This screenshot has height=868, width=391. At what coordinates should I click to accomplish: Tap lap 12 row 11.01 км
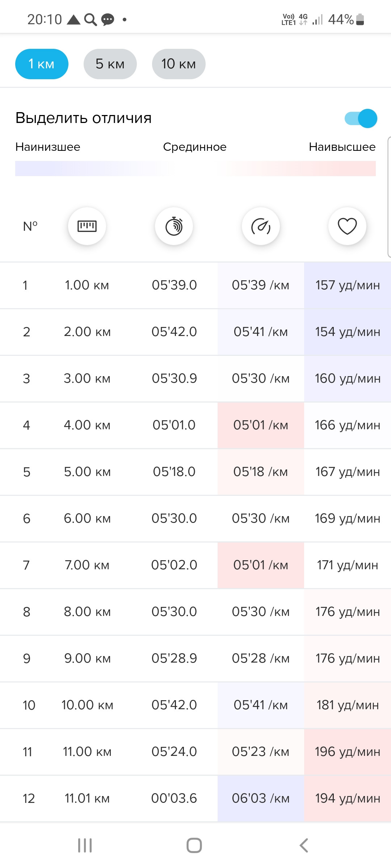[x=195, y=798]
